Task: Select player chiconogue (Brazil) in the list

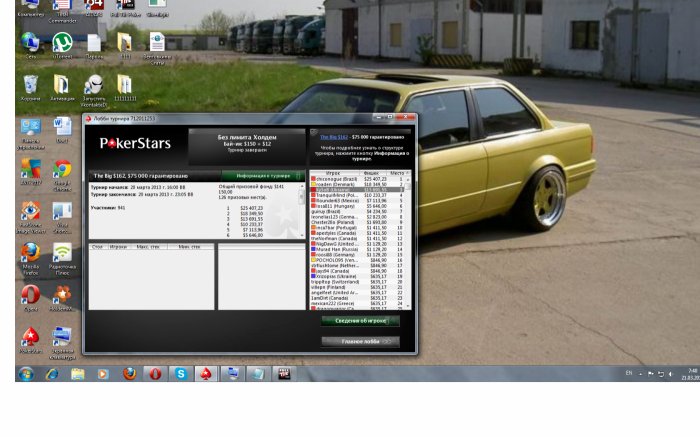Action: (x=335, y=179)
